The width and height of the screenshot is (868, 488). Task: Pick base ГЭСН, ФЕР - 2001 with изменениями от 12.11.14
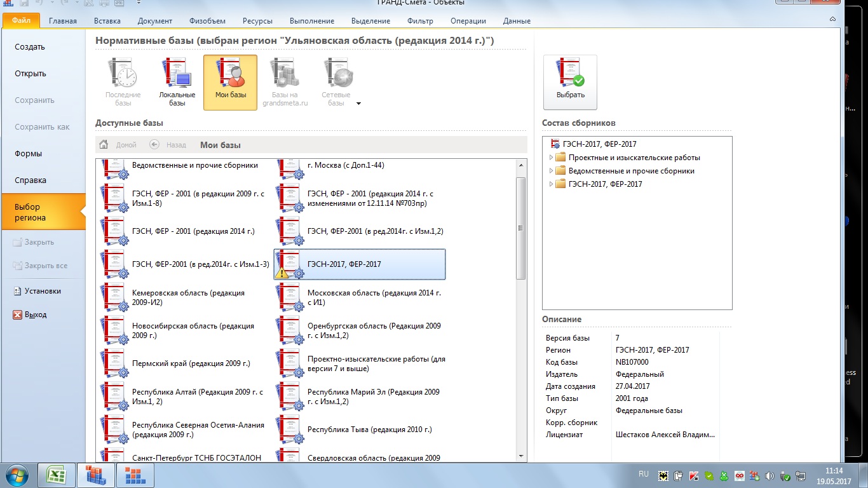[x=360, y=198]
